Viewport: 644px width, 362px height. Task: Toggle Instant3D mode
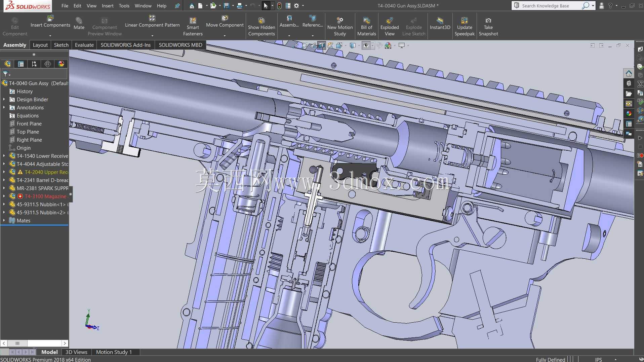point(440,24)
